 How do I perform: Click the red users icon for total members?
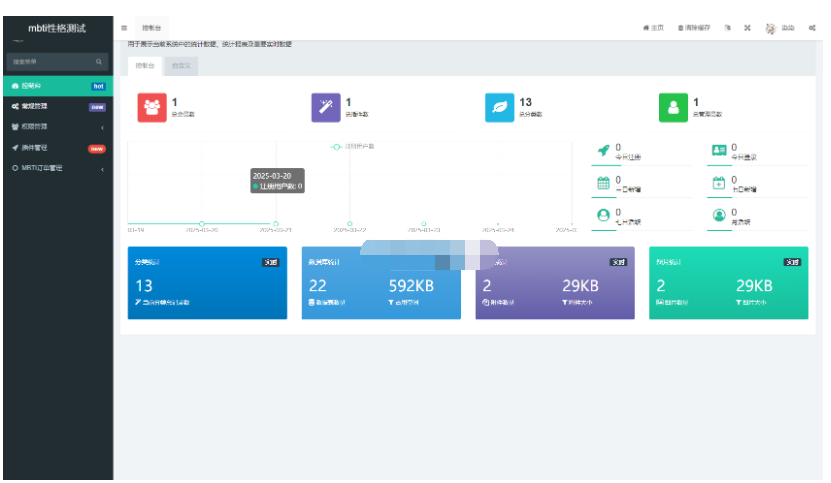151,108
